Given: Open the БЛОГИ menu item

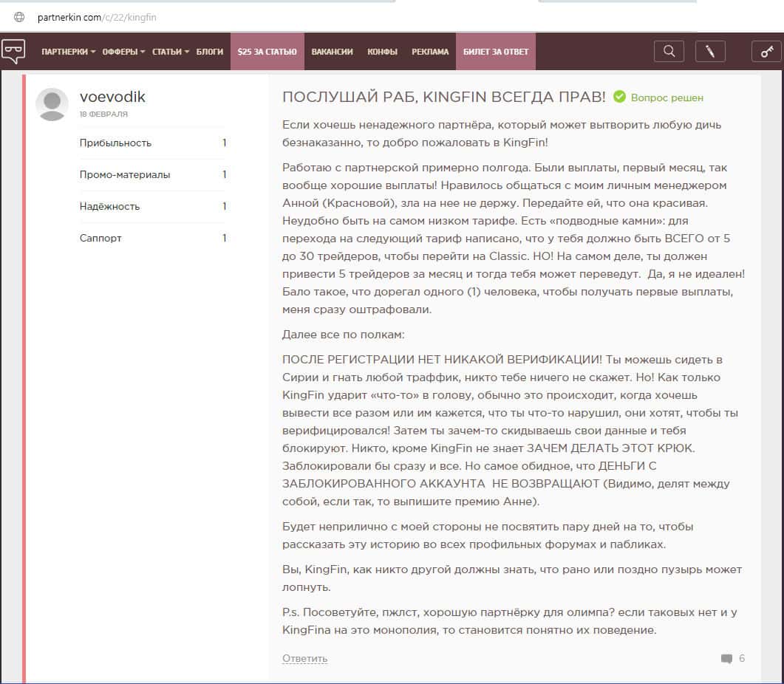Looking at the screenshot, I should (210, 52).
